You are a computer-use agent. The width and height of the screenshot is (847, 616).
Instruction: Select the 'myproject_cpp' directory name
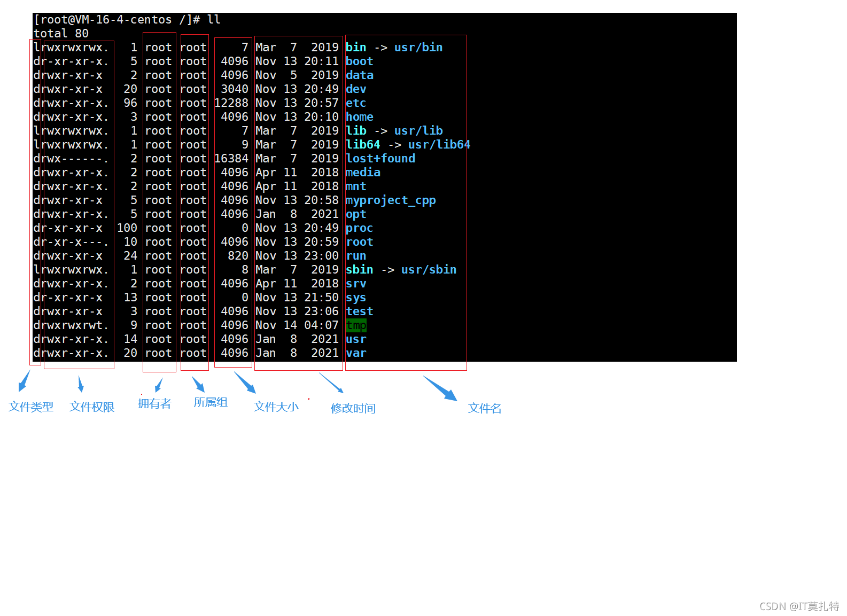(391, 200)
